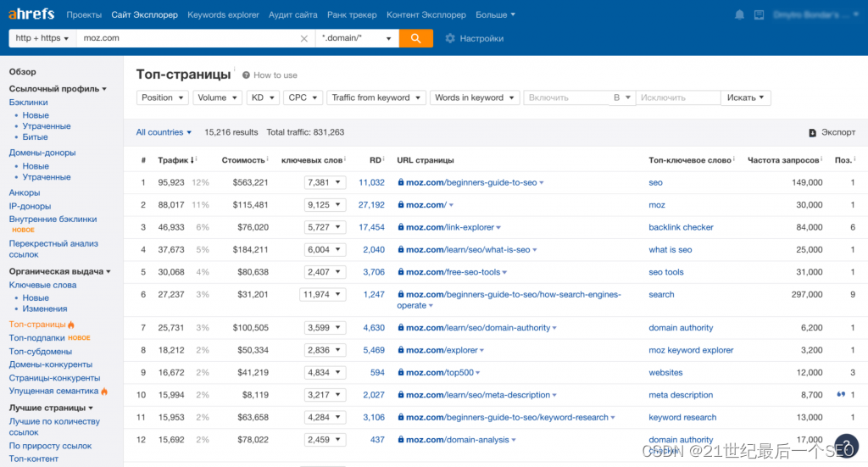Open the *.domain/* mode dropdown
The width and height of the screenshot is (868, 467).
tap(357, 38)
